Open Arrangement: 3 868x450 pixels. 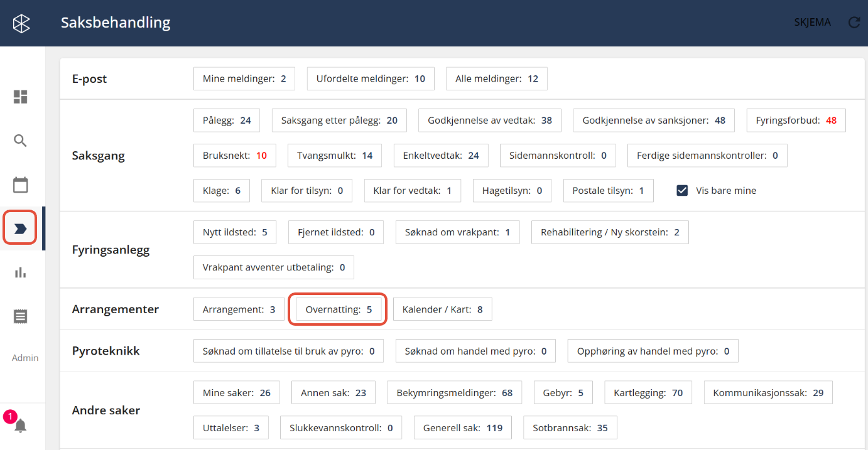pyautogui.click(x=239, y=309)
